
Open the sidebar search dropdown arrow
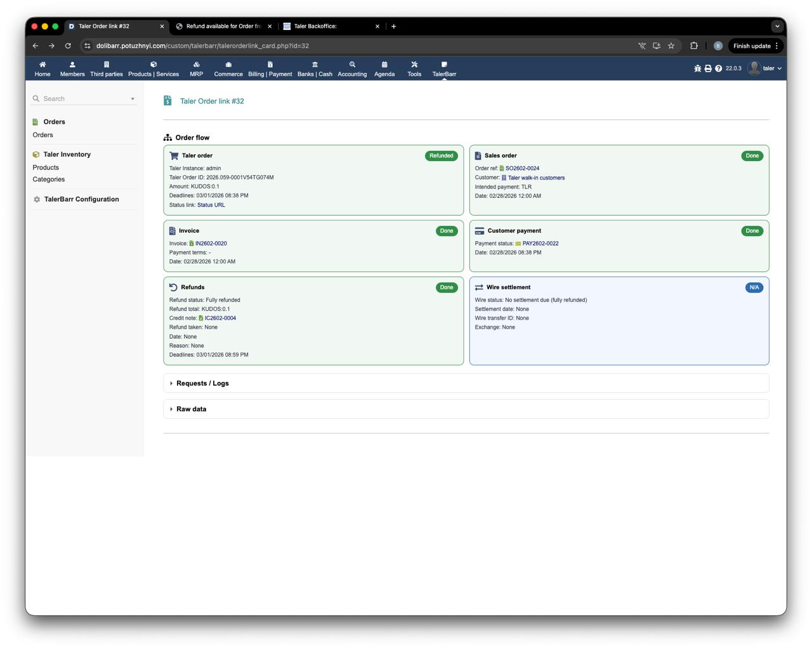click(133, 99)
